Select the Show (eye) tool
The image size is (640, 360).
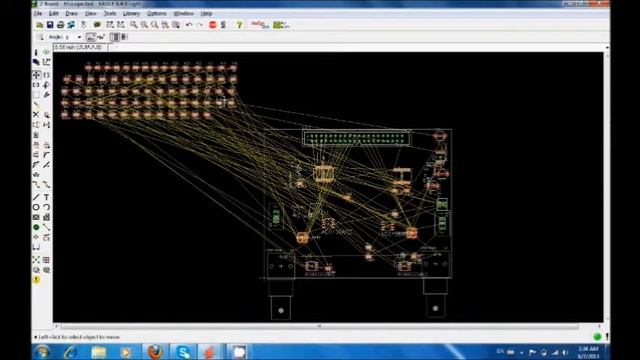click(x=47, y=52)
